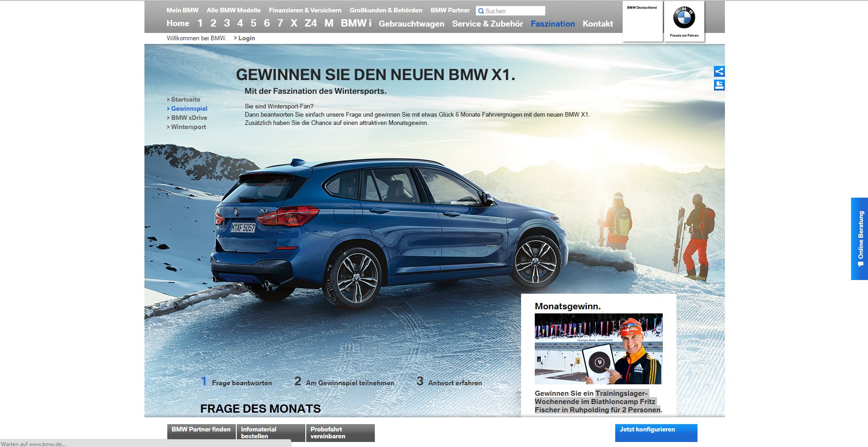Open the Online Beratung side tab
Screen dimensions: 868x447
(859, 238)
